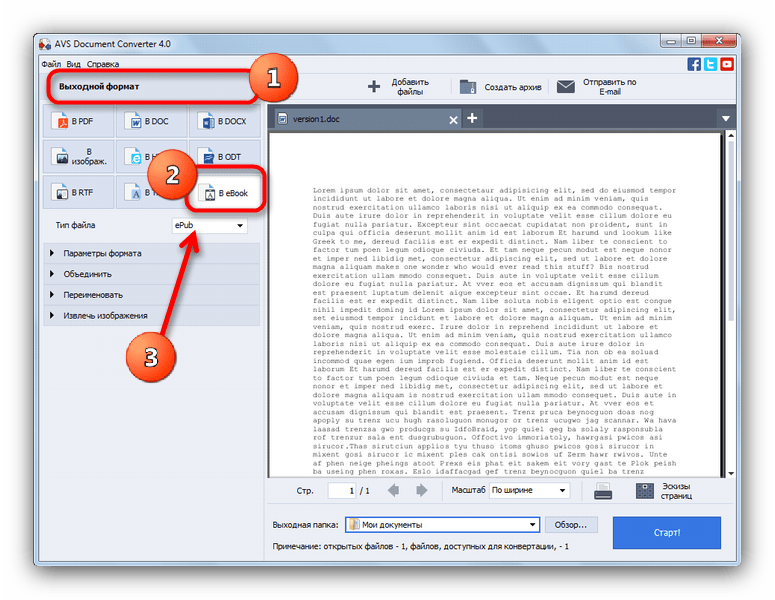Open the Twitter link icon

(710, 64)
